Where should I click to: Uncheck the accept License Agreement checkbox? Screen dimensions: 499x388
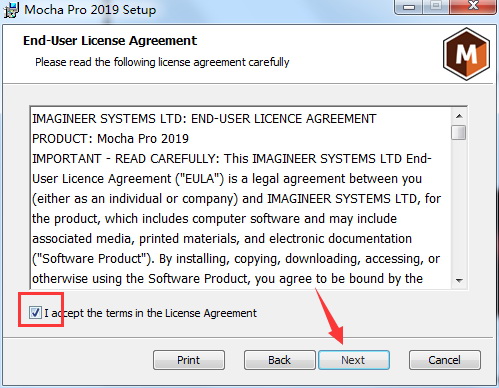coord(35,313)
